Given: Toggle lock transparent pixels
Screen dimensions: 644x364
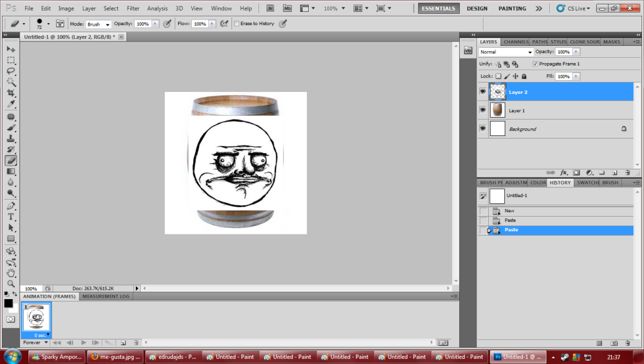Looking at the screenshot, I should click(x=498, y=76).
